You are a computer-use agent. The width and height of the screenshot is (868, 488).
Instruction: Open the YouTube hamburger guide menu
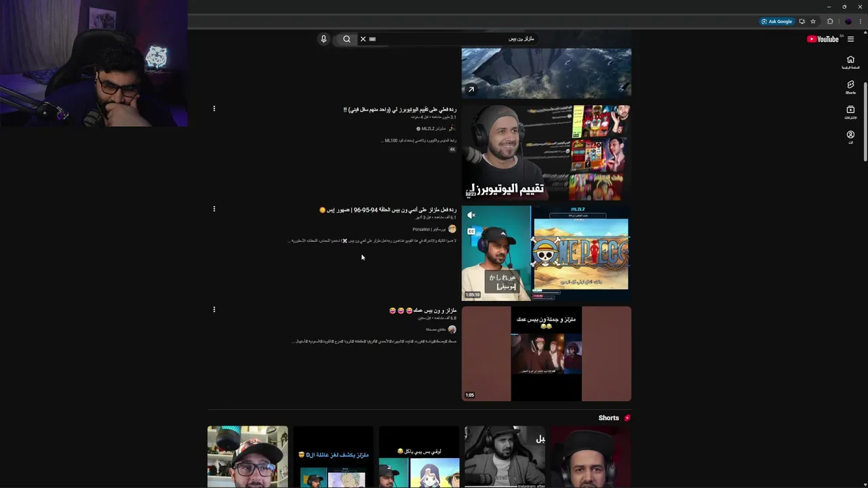coord(850,39)
